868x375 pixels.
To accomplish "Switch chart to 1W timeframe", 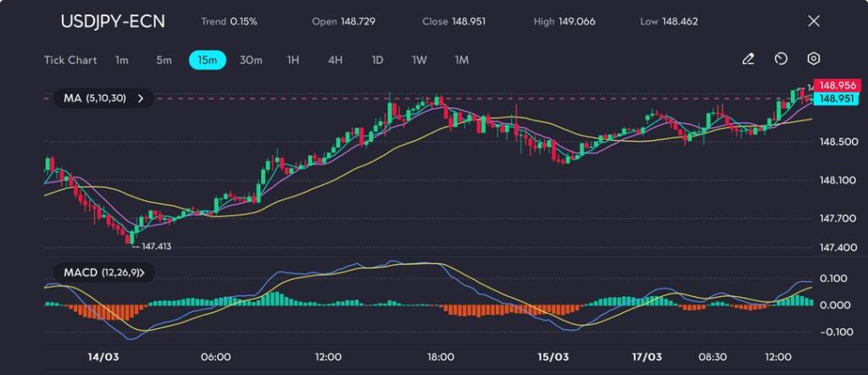I will point(420,60).
